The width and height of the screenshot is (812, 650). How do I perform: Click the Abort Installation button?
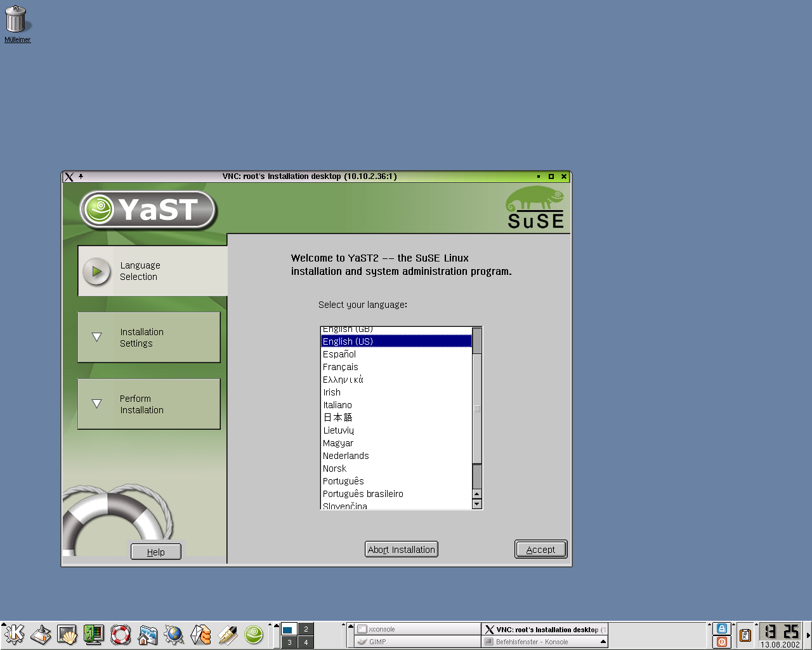(x=402, y=550)
